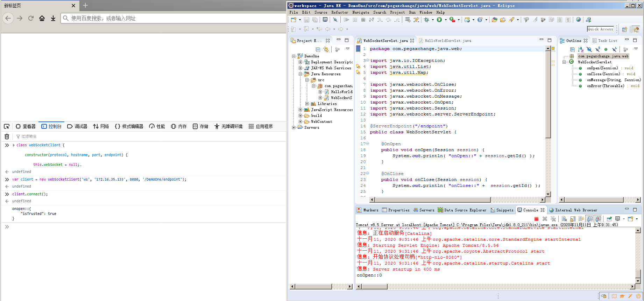
Task: Toggle Hide Non-Public Members green dot in Outline
Action: click(606, 50)
